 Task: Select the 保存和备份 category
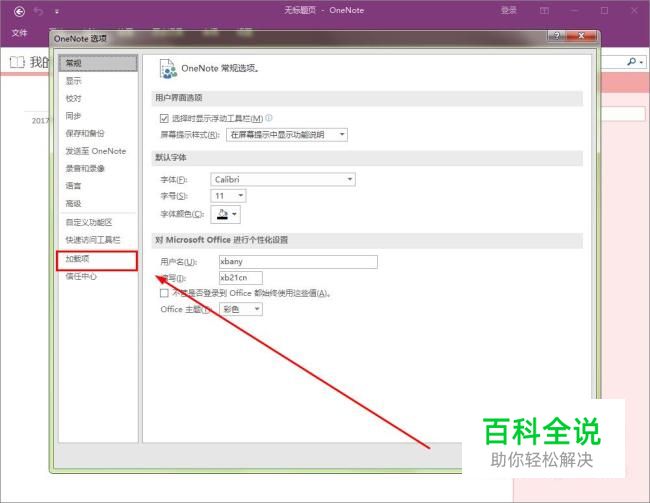click(x=98, y=133)
